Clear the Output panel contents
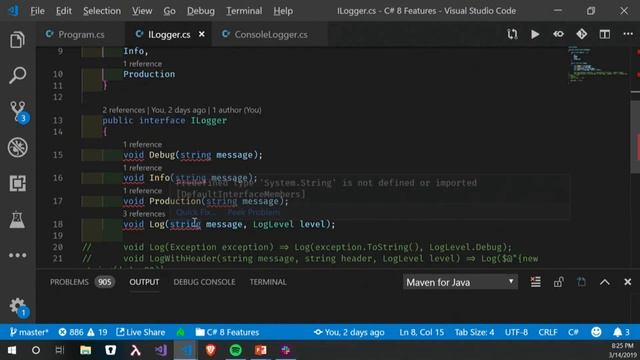 click(536, 282)
